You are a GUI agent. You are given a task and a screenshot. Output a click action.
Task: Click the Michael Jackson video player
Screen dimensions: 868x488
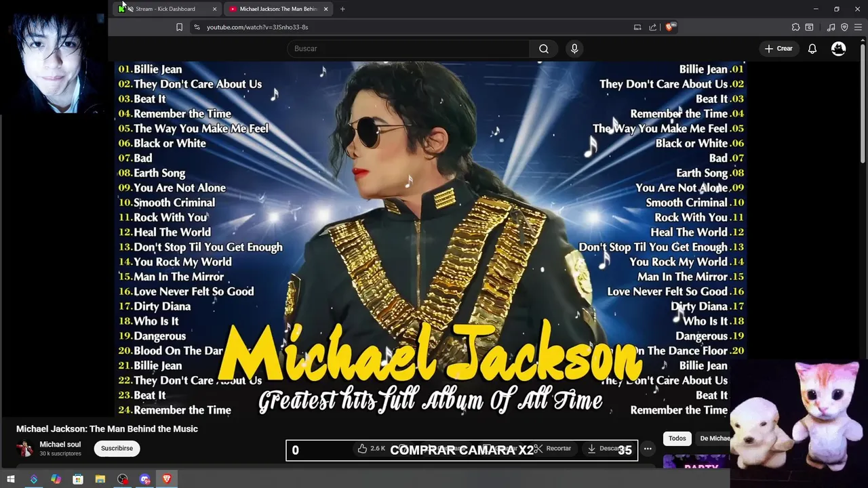(x=431, y=239)
